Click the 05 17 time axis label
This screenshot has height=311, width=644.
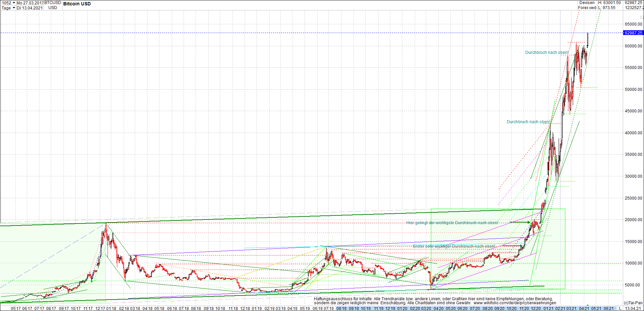[x=16, y=308]
